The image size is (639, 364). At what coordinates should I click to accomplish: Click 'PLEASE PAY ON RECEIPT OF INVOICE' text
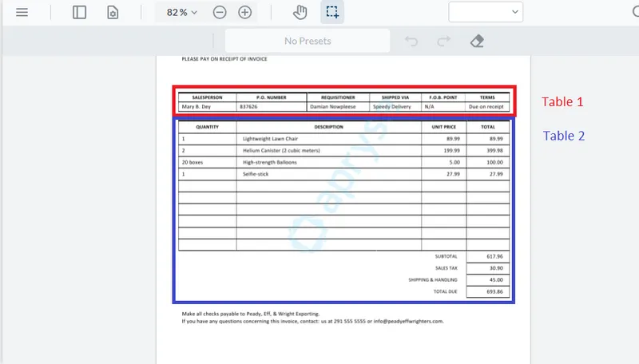(x=224, y=59)
